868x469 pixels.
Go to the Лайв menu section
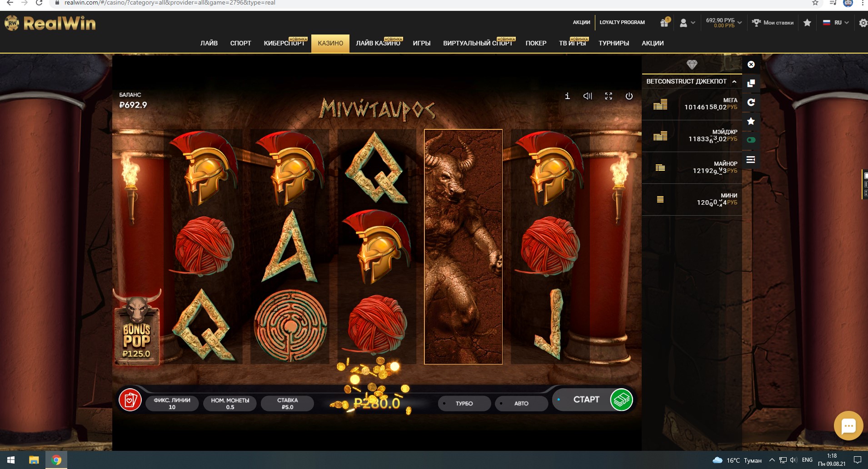(209, 43)
